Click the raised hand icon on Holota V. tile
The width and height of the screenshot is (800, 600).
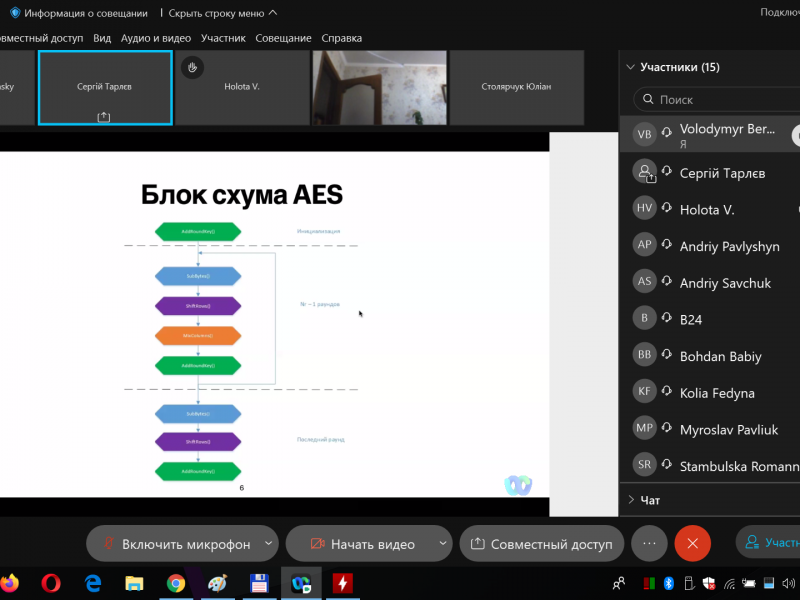194,67
